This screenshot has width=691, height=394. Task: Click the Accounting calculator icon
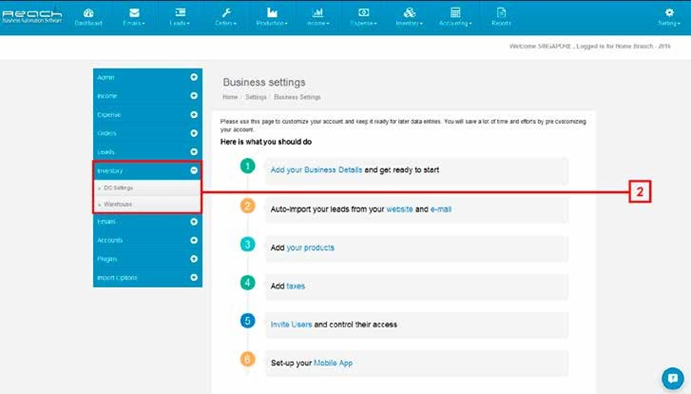coord(455,12)
